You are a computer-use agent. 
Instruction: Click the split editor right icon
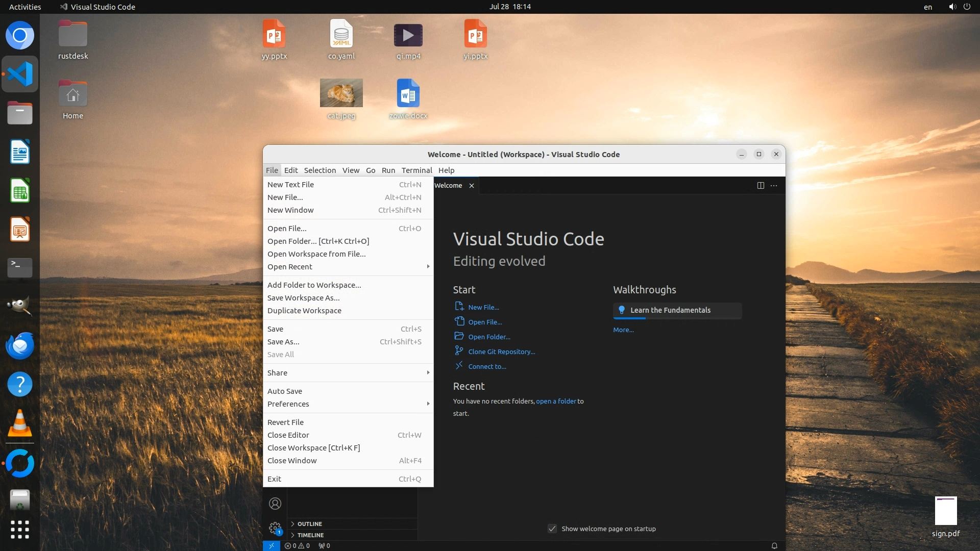click(x=761, y=185)
